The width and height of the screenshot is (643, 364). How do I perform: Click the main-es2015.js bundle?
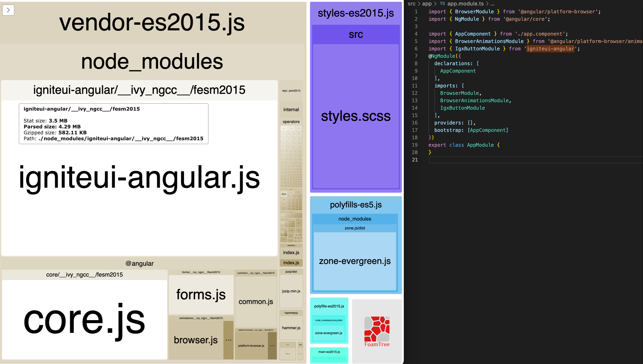(329, 355)
